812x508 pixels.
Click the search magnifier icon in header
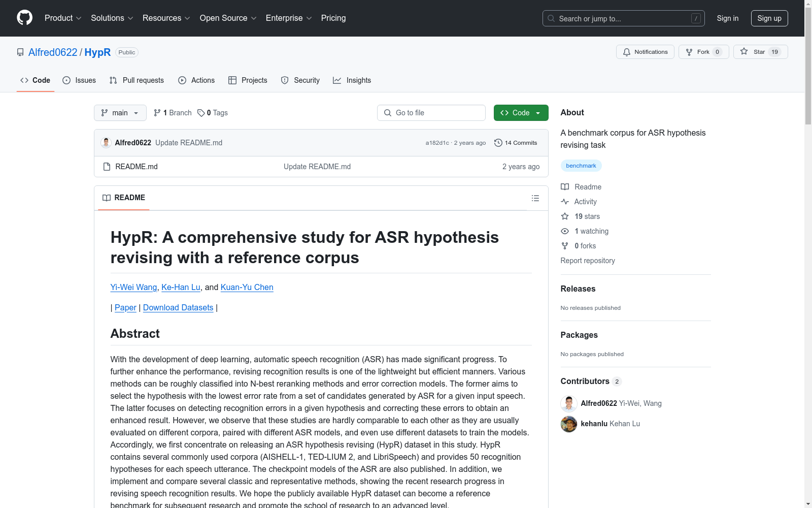click(551, 18)
